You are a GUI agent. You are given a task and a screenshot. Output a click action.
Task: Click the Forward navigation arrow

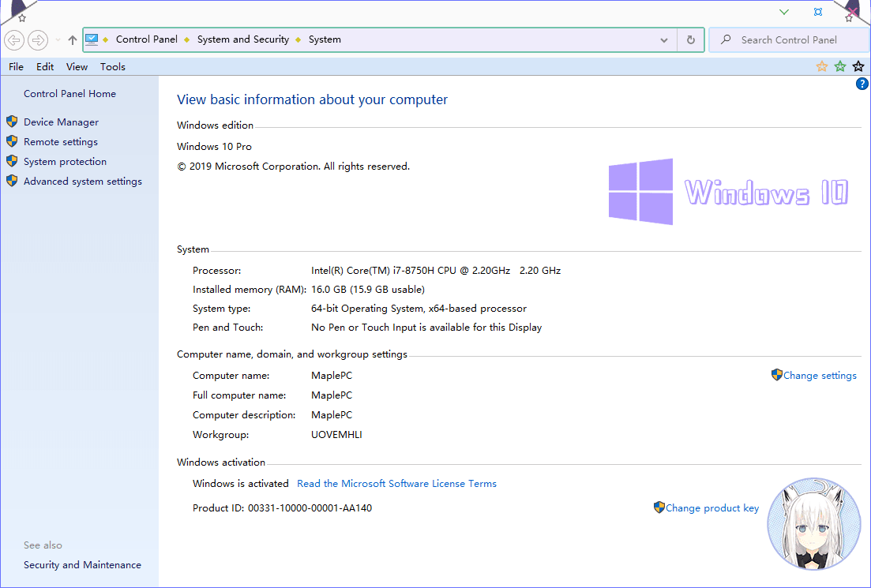pyautogui.click(x=38, y=40)
